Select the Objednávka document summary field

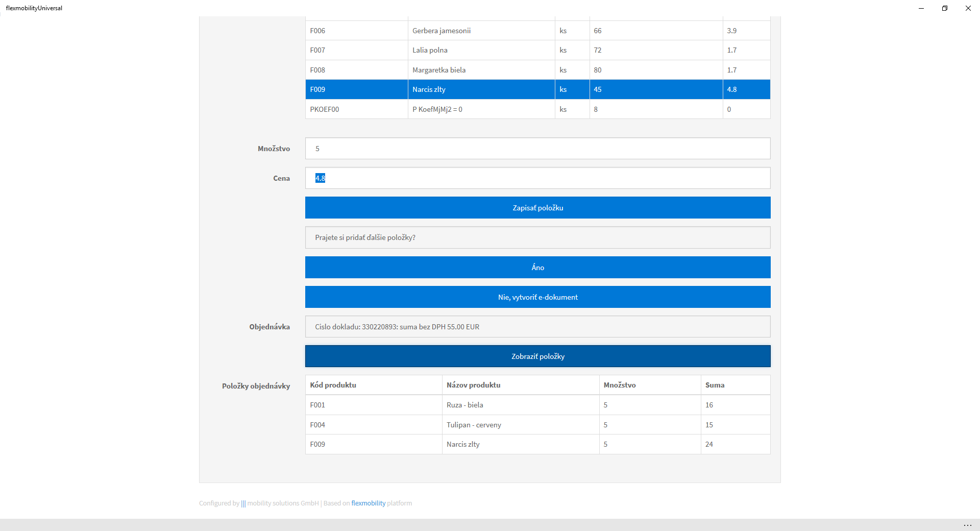coord(537,327)
